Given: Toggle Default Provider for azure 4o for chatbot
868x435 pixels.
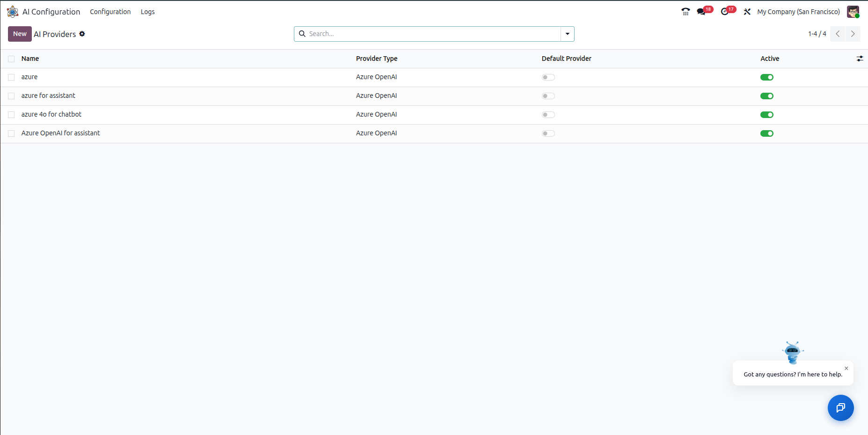Looking at the screenshot, I should [x=548, y=115].
